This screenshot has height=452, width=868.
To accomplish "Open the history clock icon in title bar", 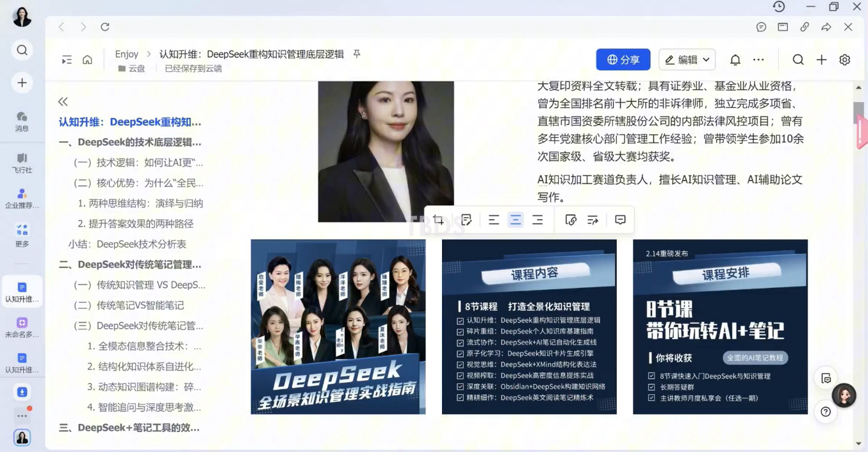I will [x=779, y=7].
